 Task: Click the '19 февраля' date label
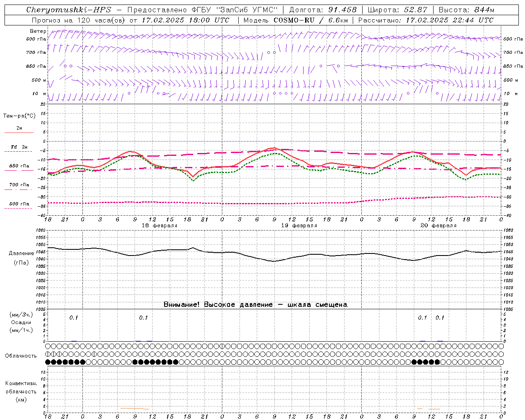point(299,226)
